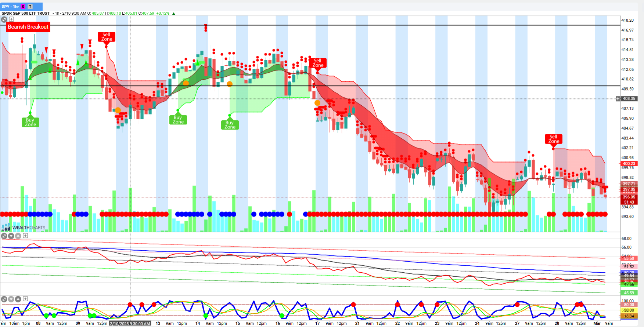Click the low price 405.01 value
The height and width of the screenshot is (327, 644).
click(131, 13)
